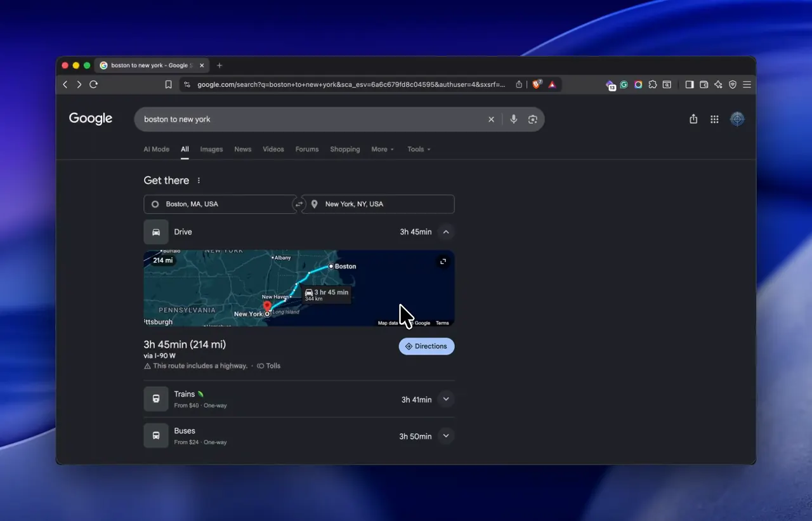812x521 pixels.
Task: Open the Google account avatar
Action: click(737, 119)
